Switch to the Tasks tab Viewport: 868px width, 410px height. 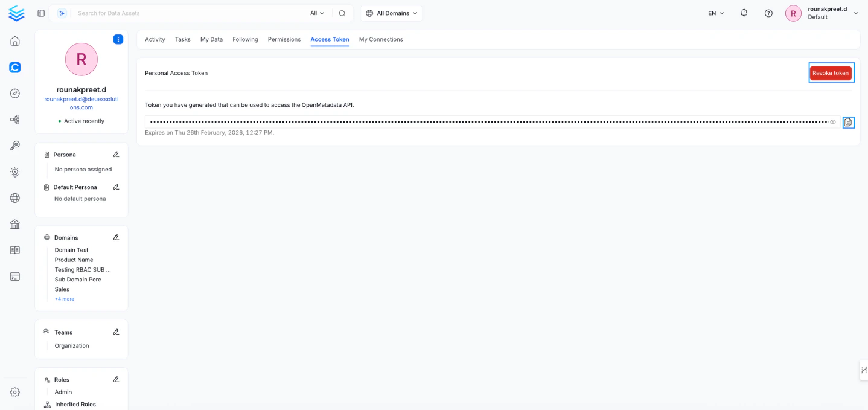click(x=183, y=39)
